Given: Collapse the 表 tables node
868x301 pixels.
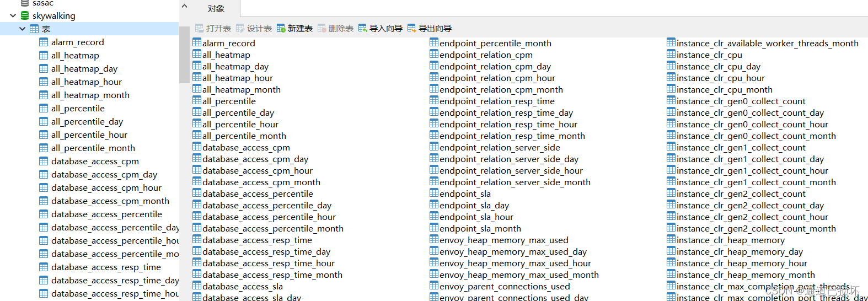Looking at the screenshot, I should (x=22, y=29).
